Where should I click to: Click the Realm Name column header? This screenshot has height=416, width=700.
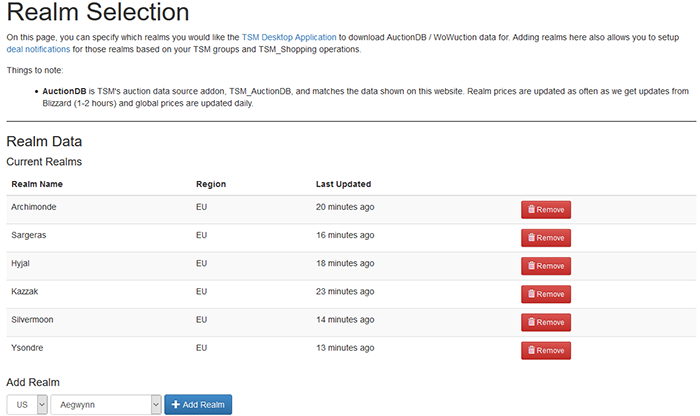tap(37, 184)
